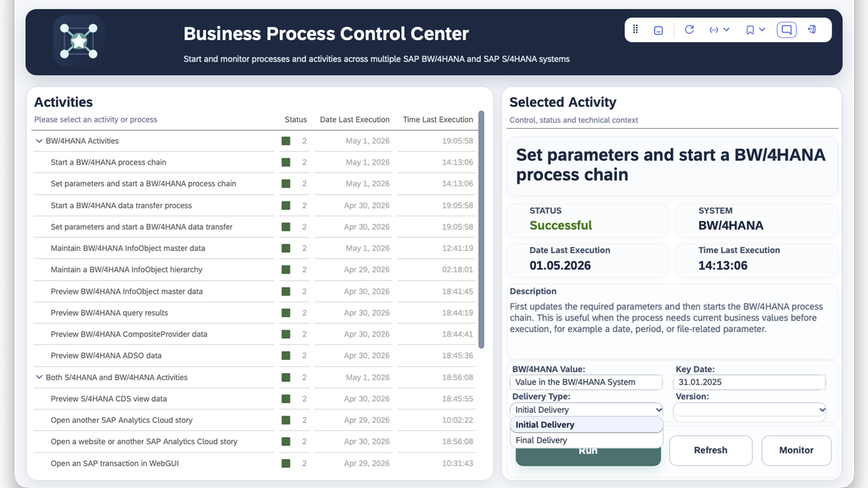Click green status square for Open a website or another SAP Analytics Cloud story
The width and height of the screenshot is (868, 488).
[286, 442]
